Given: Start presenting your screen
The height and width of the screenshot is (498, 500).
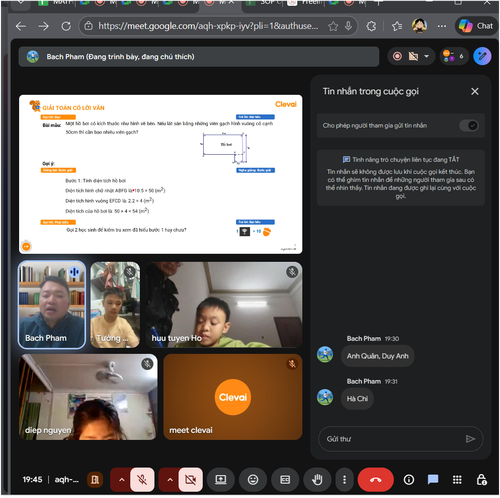Looking at the screenshot, I should 221,480.
